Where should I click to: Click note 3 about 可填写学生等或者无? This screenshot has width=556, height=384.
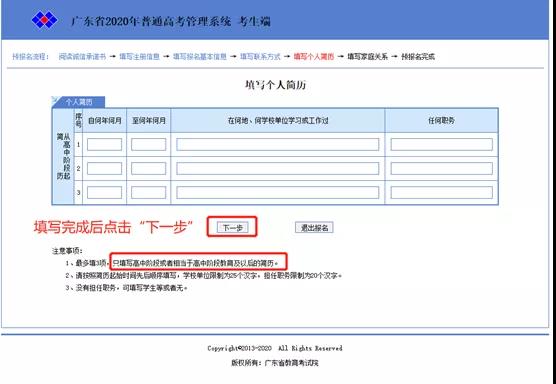pos(126,288)
